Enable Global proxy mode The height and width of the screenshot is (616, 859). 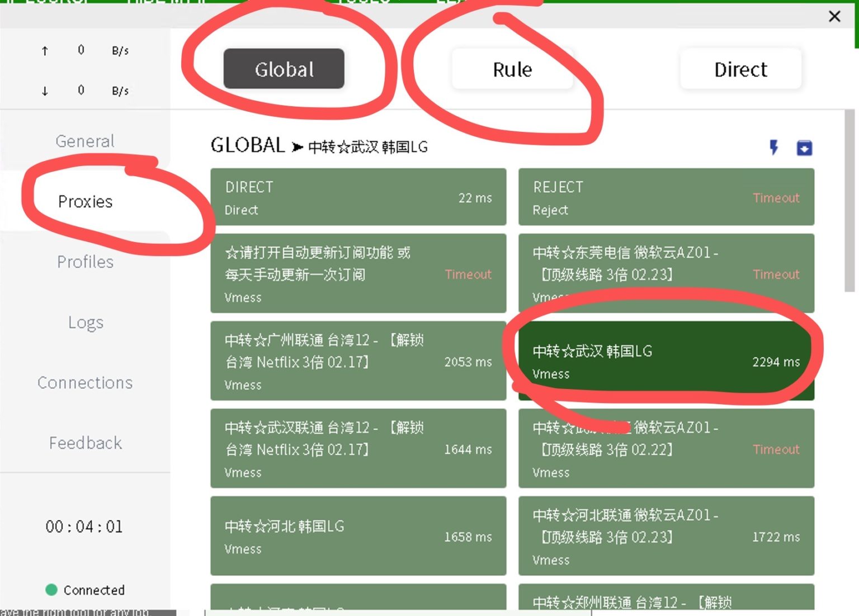[284, 69]
